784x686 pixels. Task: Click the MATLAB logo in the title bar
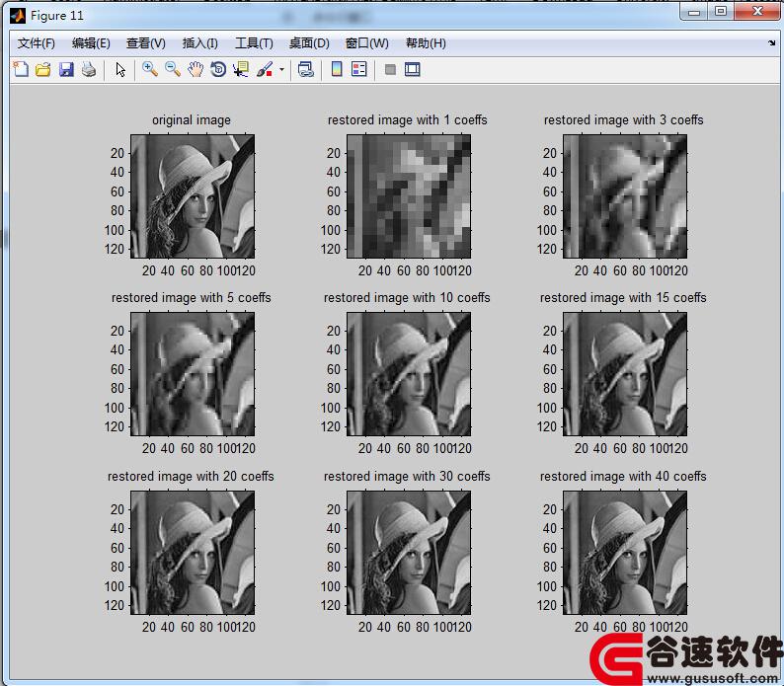18,16
